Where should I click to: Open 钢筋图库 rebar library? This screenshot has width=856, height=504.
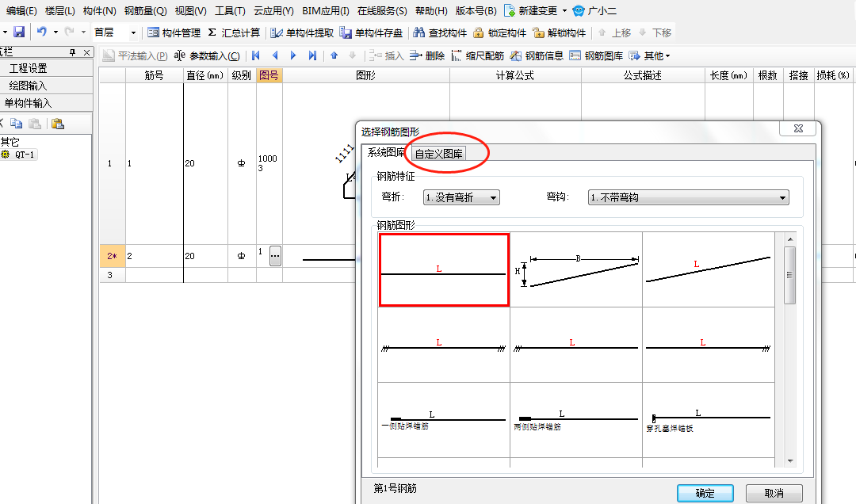pos(596,55)
